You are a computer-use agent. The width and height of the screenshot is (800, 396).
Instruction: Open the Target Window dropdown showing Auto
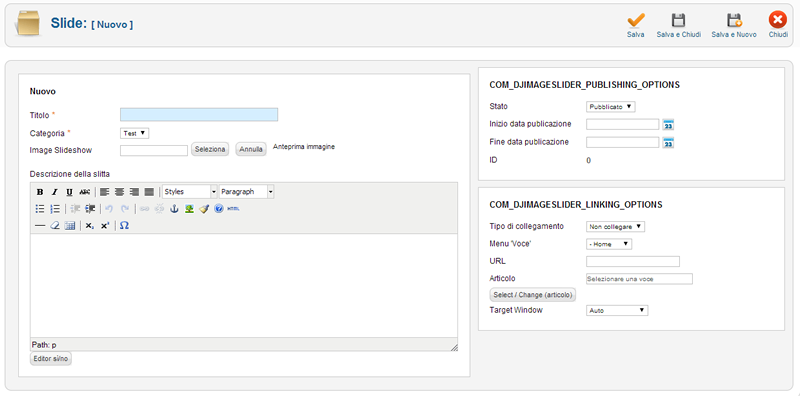click(617, 310)
